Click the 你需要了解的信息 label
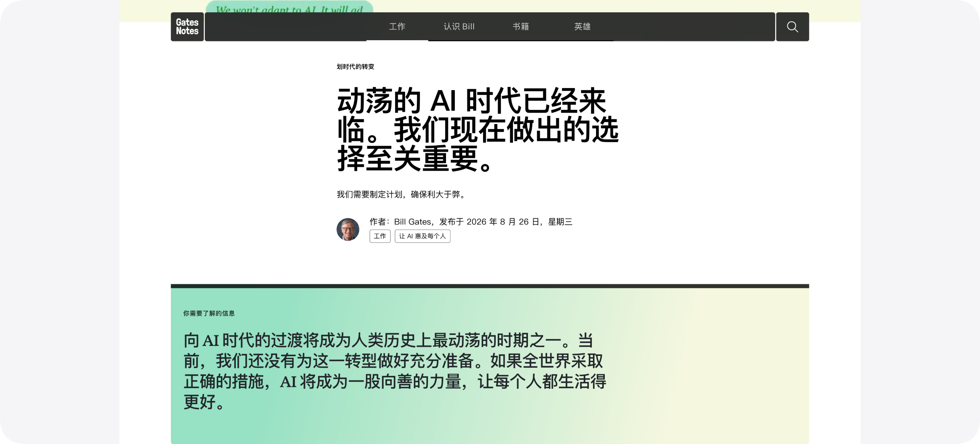Image resolution: width=980 pixels, height=444 pixels. coord(209,313)
